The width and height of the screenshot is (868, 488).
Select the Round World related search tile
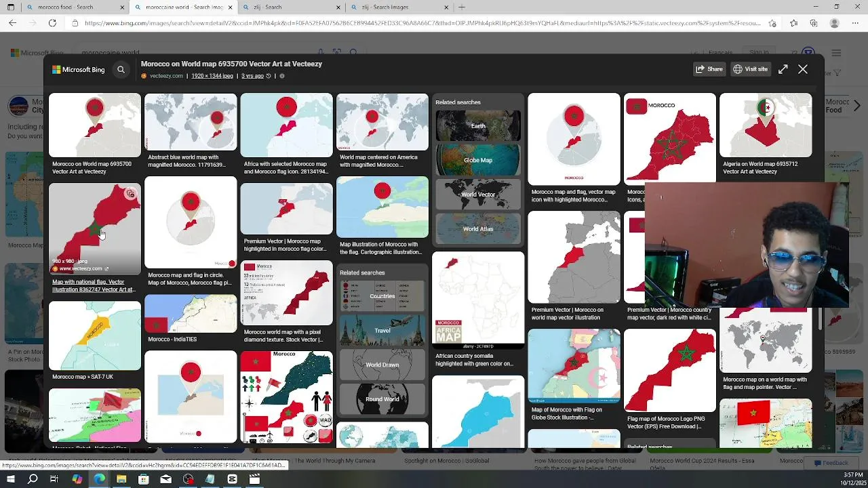[x=382, y=399]
